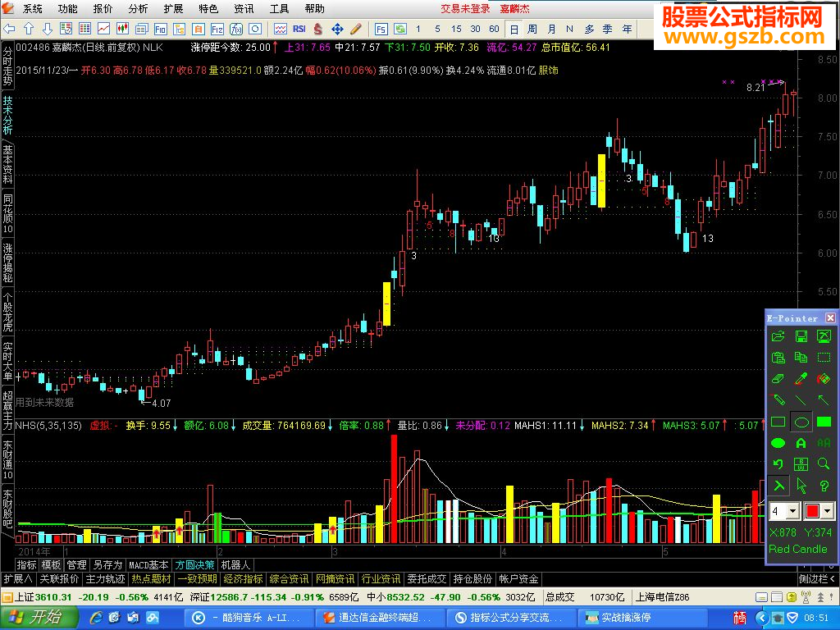Select the mouse pointer tool in E-Pointer
Screen dimensions: 840x630
point(801,486)
